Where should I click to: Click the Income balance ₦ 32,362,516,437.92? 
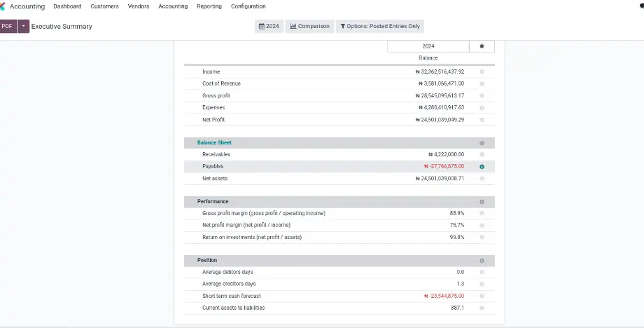click(440, 72)
